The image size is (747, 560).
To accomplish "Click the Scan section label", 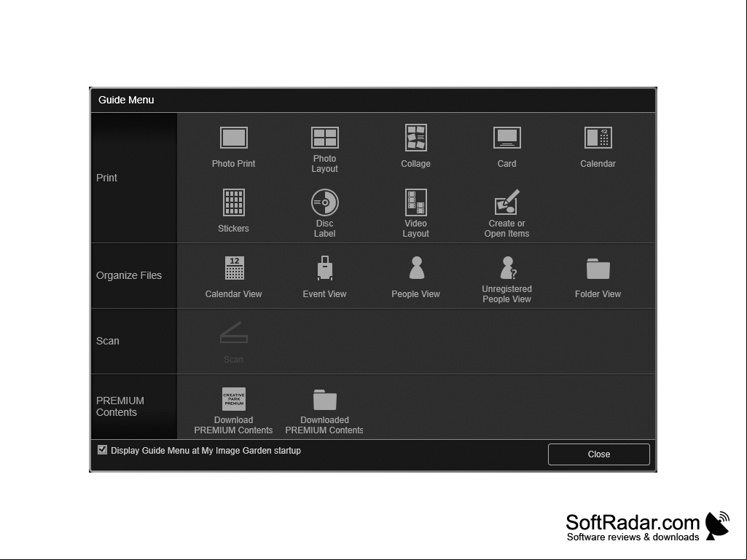I will pos(108,341).
